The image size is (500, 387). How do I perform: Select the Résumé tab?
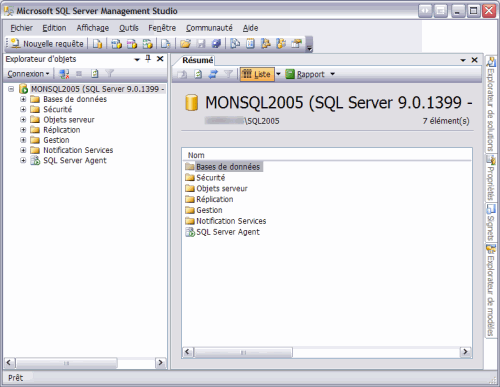coord(197,60)
